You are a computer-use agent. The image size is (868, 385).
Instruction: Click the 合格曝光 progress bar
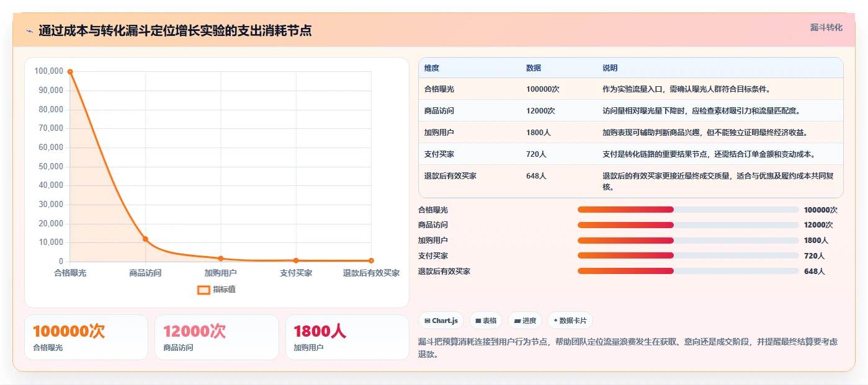point(688,210)
